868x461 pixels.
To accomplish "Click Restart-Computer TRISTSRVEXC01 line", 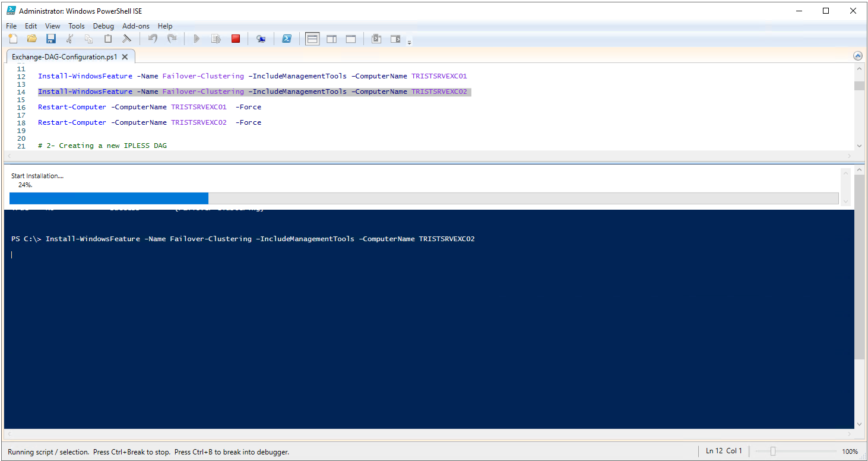I will (x=150, y=107).
